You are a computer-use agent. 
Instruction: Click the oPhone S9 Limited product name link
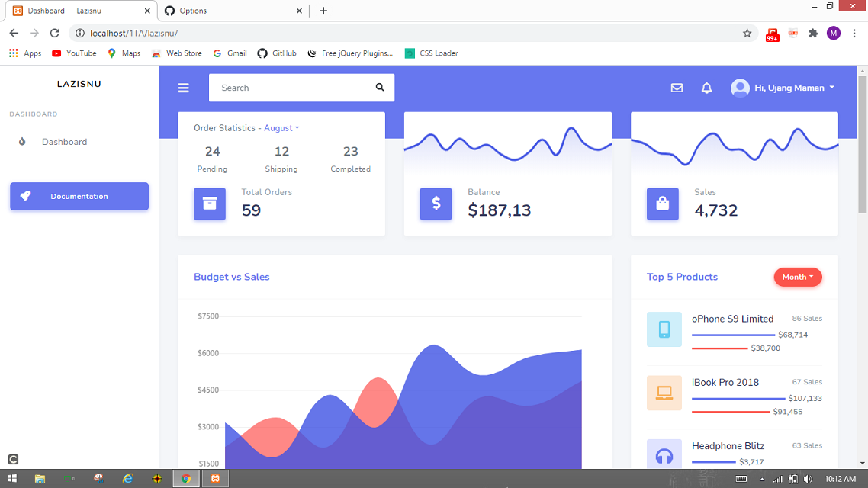[x=732, y=319]
